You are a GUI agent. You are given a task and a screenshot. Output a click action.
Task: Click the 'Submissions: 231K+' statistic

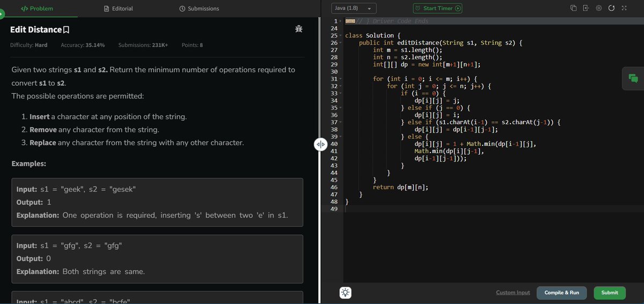[x=143, y=45]
